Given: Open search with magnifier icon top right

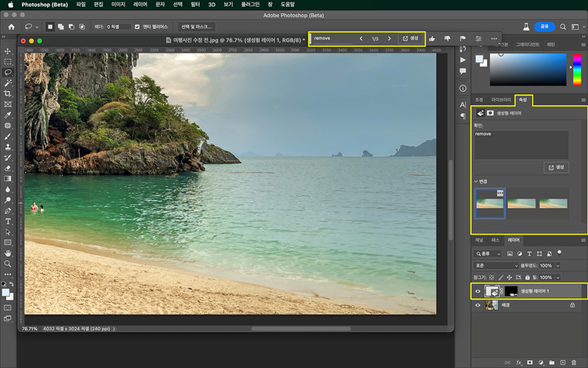Looking at the screenshot, I should (x=562, y=26).
